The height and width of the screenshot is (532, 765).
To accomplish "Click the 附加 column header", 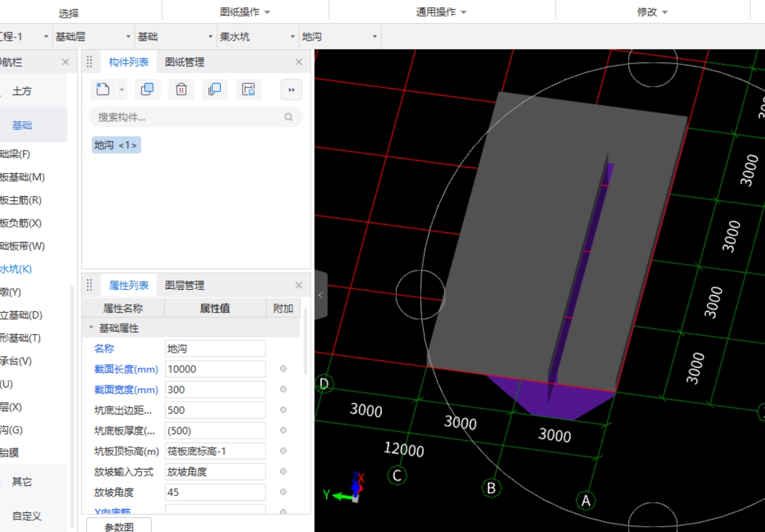I will click(283, 308).
